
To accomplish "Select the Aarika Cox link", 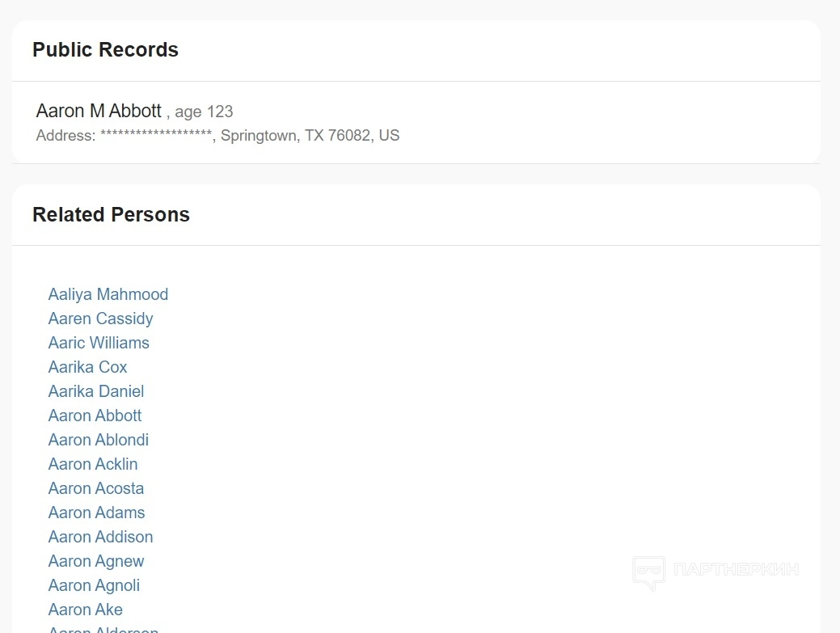I will 87,367.
